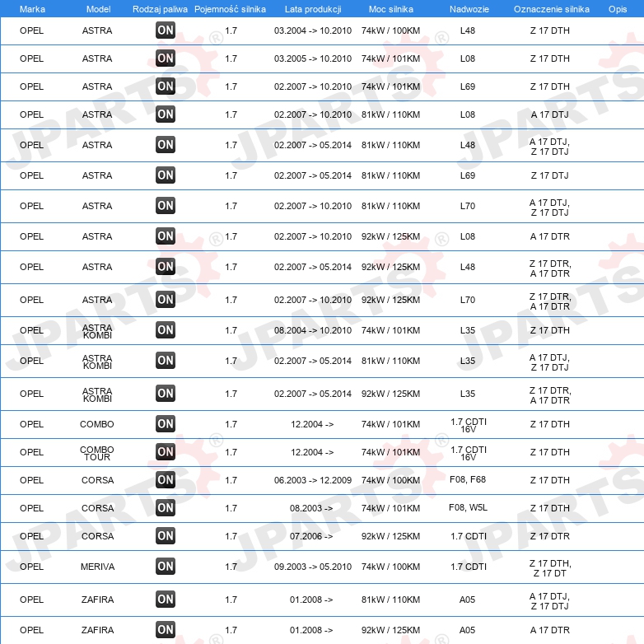This screenshot has height=644, width=644.
Task: Select the date cell '06.2003 -> 12.2009'
Action: [x=313, y=480]
